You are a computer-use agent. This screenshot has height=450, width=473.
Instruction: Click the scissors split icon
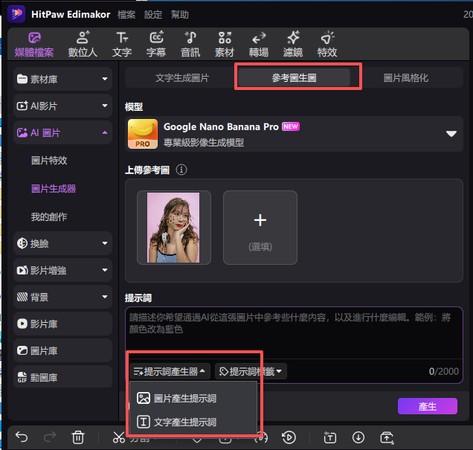click(119, 437)
